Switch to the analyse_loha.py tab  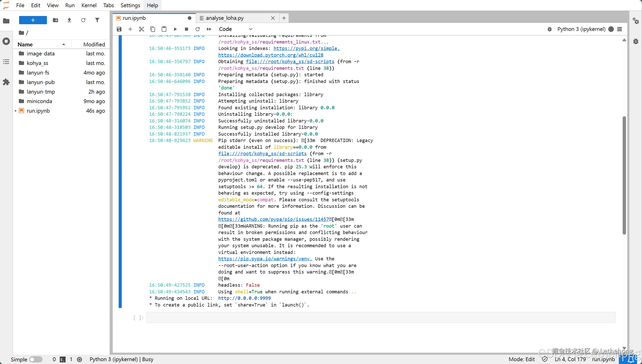(224, 18)
